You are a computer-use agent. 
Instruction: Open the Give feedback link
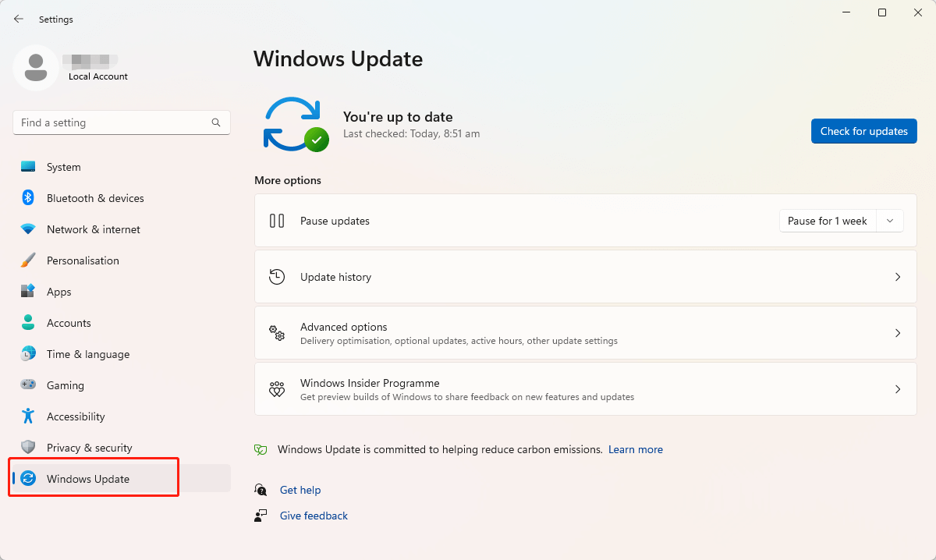coord(314,516)
